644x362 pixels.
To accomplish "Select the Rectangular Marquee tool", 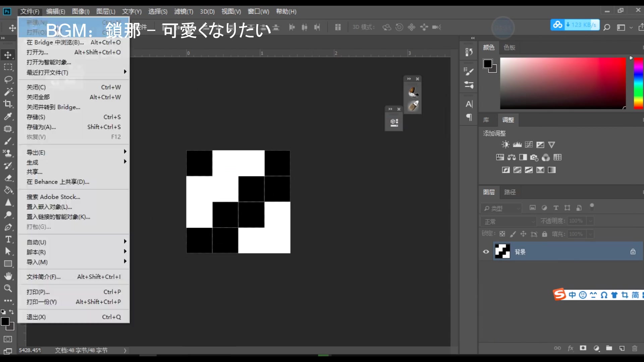I will (8, 67).
